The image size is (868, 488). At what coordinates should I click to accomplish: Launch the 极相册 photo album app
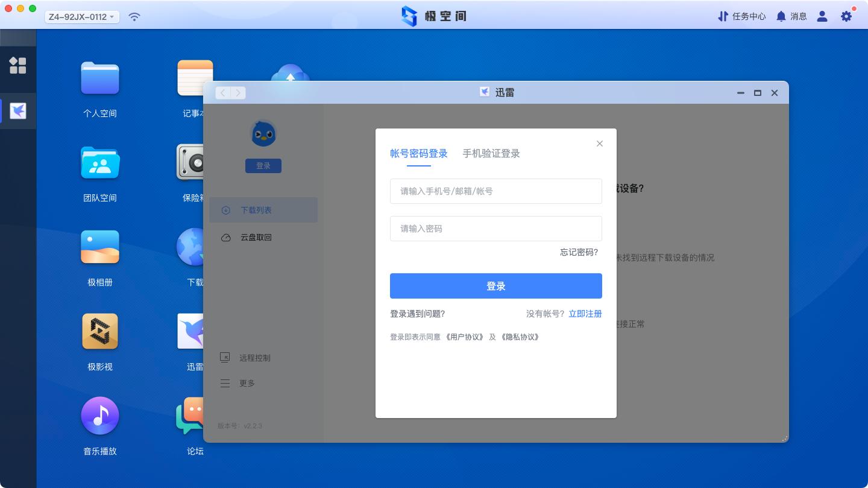(100, 247)
